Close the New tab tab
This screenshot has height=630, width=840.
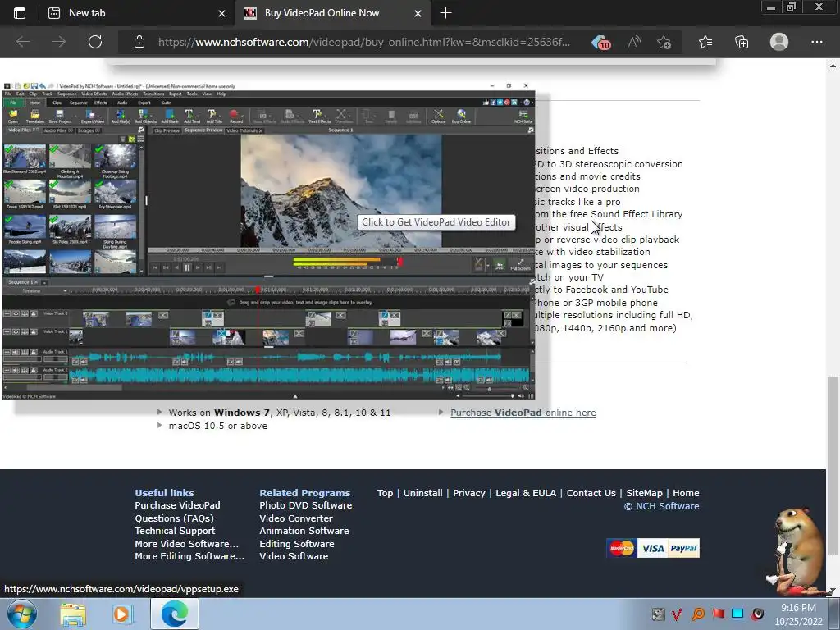[221, 13]
